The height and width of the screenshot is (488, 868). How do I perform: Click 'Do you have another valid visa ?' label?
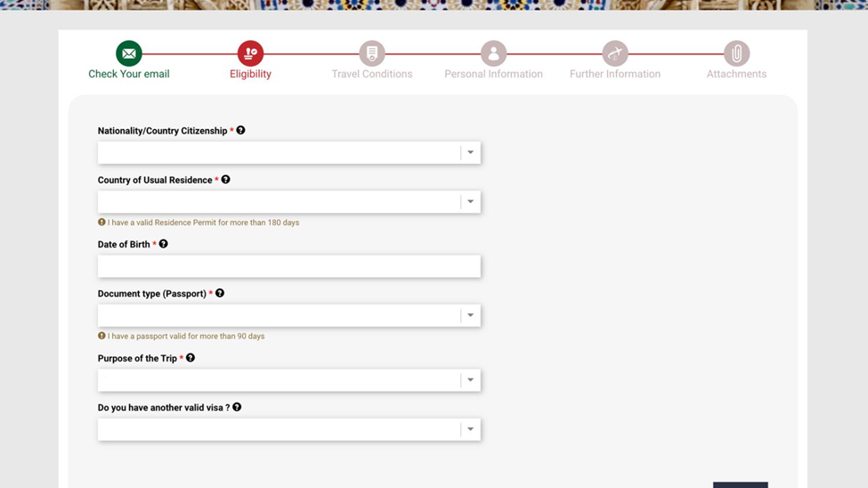(x=164, y=408)
